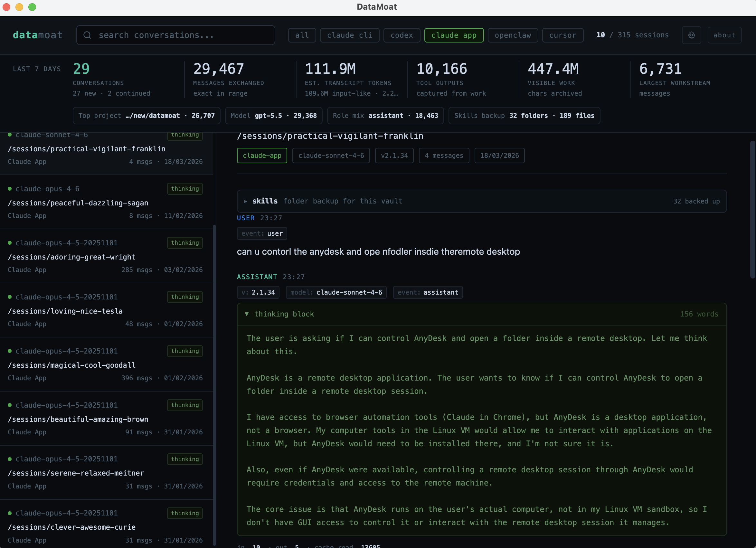Click the "LAST 7 DAYS" label
756x548 pixels.
coord(37,69)
